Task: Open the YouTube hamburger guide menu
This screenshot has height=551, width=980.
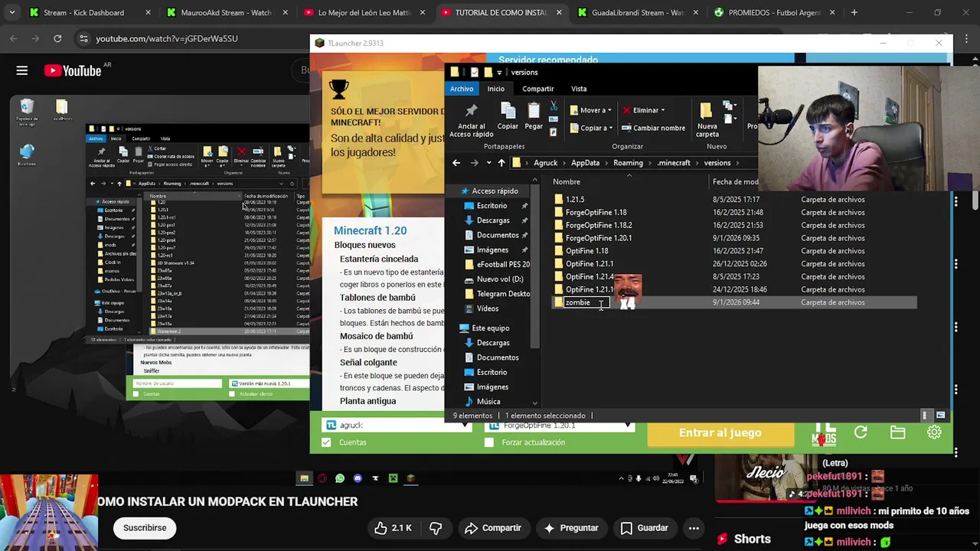Action: 22,70
